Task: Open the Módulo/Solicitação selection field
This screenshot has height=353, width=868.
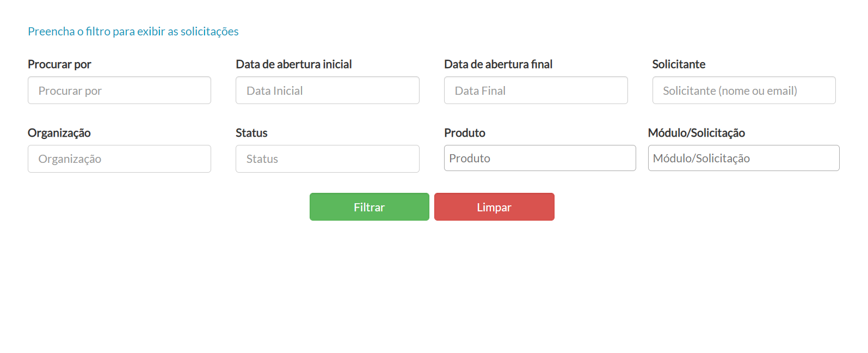Action: pos(743,158)
